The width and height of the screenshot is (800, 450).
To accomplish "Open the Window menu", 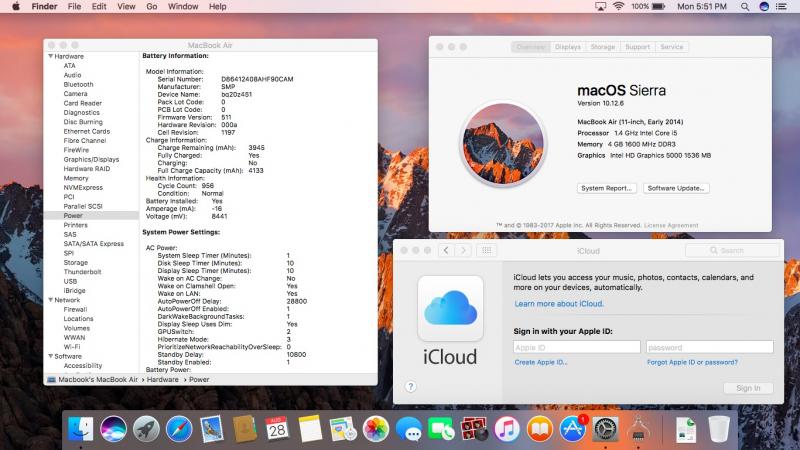I will 183,7.
